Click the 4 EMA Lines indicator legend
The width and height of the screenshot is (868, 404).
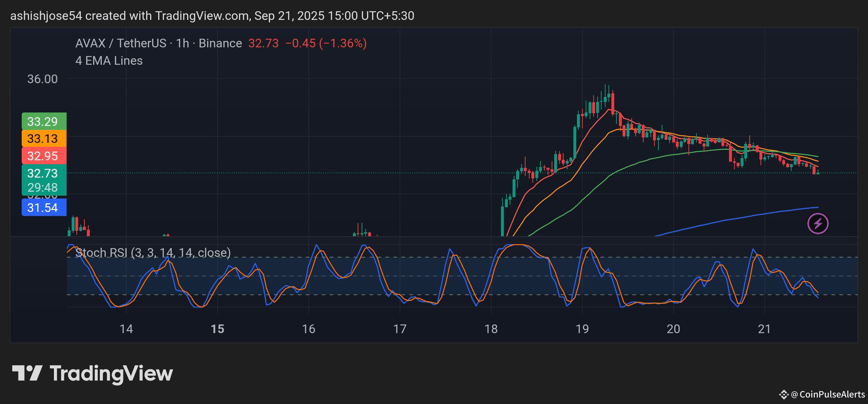coord(109,61)
